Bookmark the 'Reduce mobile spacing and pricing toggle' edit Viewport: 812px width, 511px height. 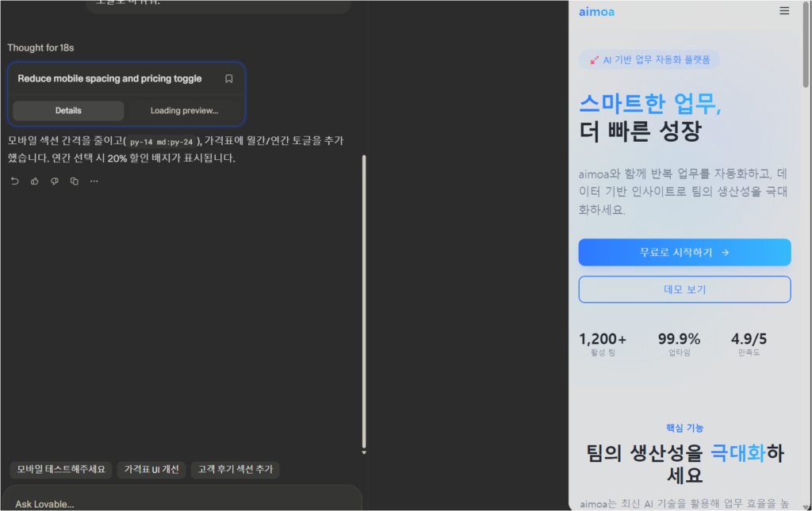click(x=228, y=78)
